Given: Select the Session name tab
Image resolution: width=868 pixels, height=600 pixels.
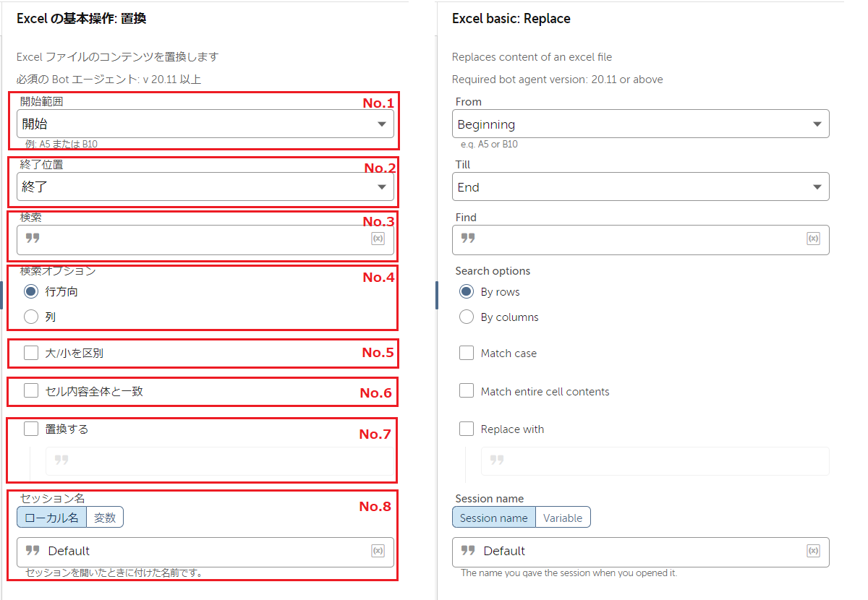Looking at the screenshot, I should point(494,517).
